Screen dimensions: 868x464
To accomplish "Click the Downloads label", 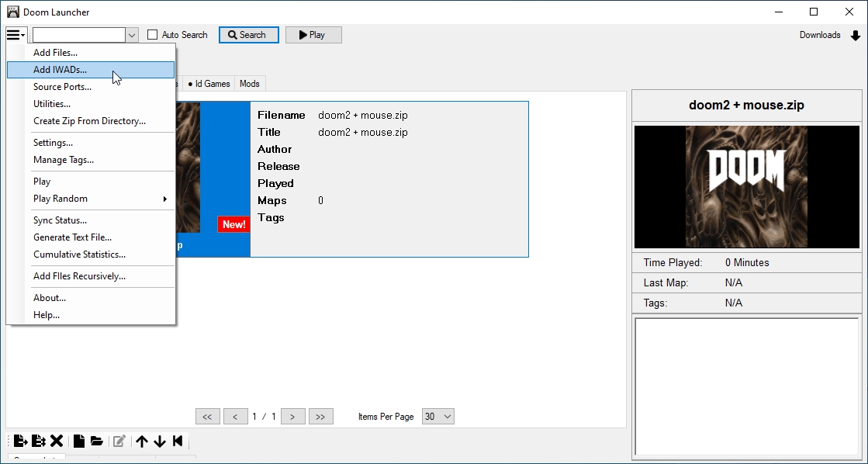I will tap(820, 35).
